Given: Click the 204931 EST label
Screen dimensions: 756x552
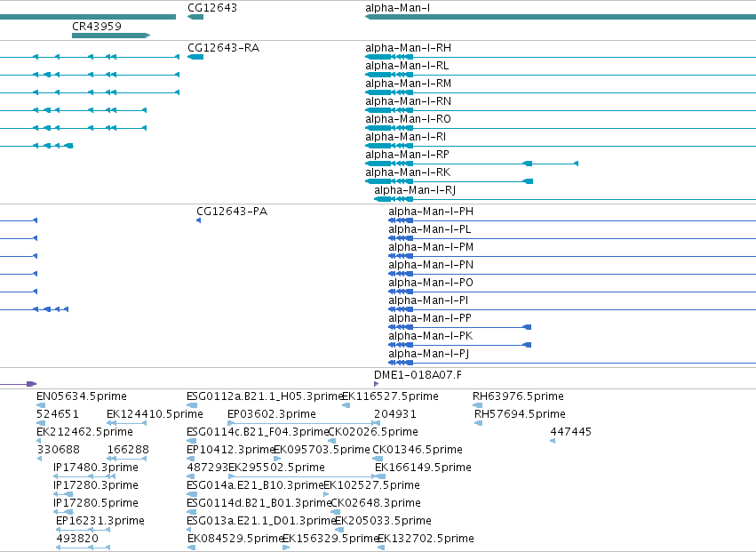Looking at the screenshot, I should pos(395,414).
